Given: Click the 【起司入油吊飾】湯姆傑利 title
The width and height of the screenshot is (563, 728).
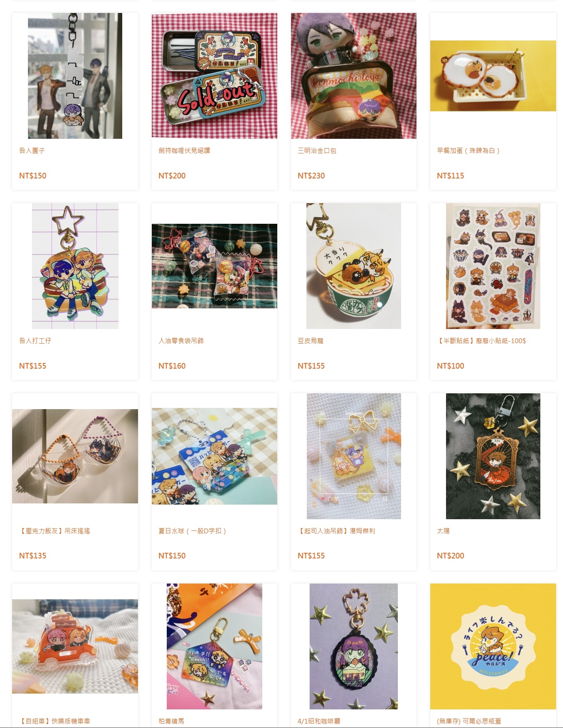Looking at the screenshot, I should click(336, 531).
